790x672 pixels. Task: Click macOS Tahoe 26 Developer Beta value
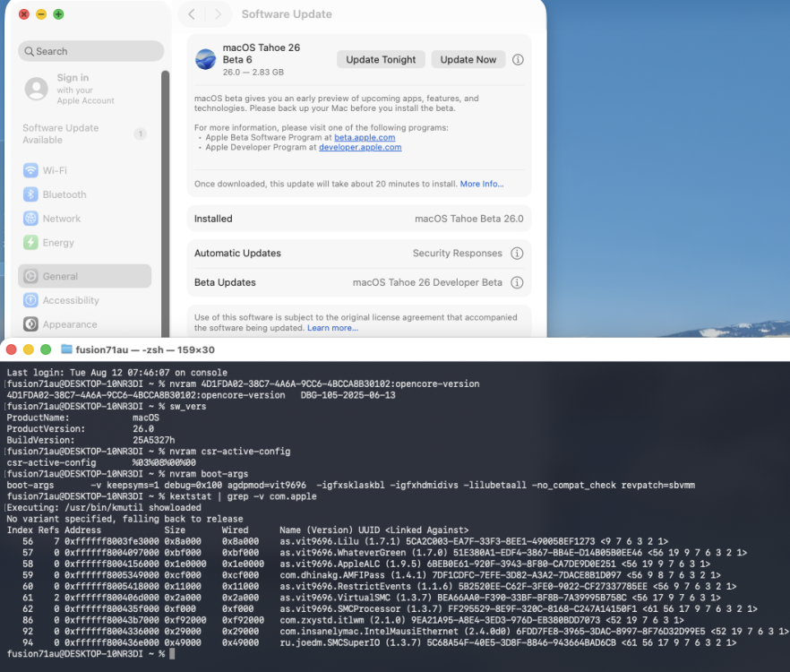coord(427,282)
